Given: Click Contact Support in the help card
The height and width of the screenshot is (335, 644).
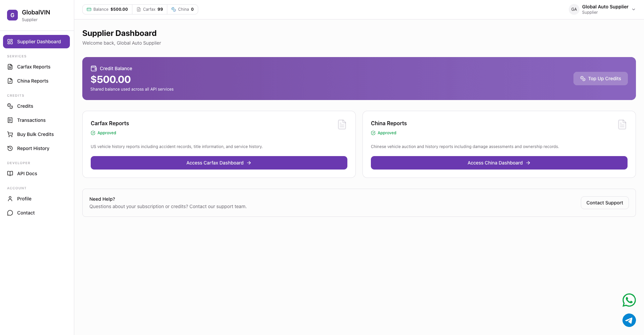Looking at the screenshot, I should click(604, 203).
